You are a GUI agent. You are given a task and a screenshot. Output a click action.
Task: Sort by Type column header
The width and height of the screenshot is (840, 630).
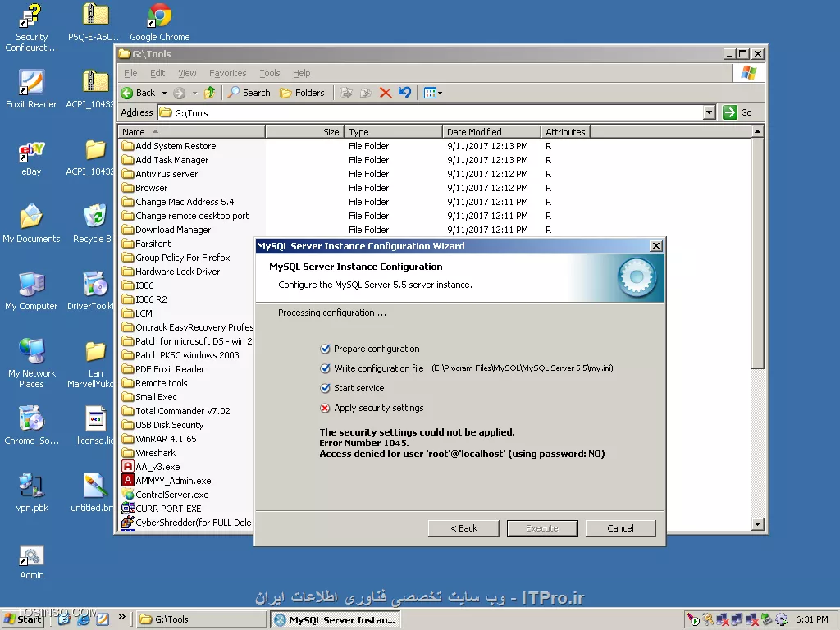(393, 132)
